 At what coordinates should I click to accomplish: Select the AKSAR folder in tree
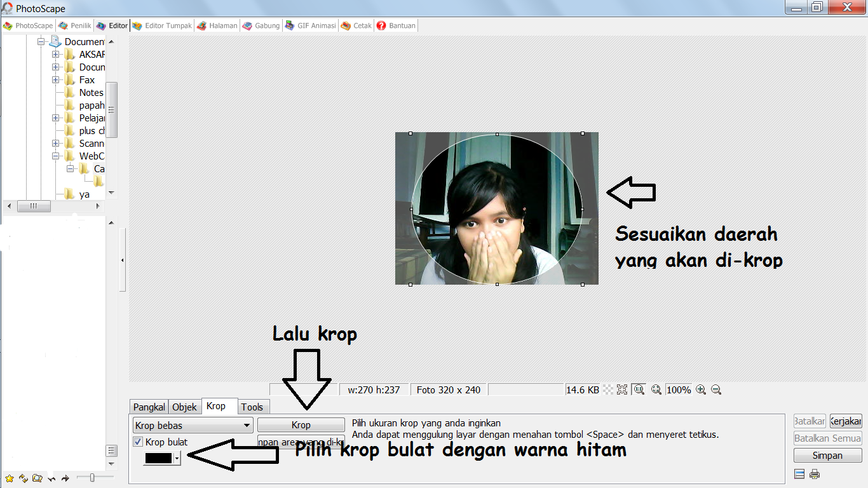coord(92,55)
